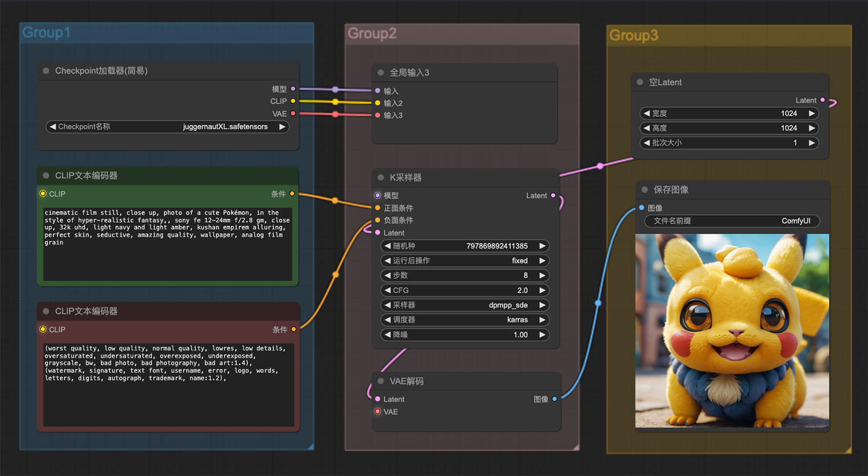The image size is (868, 476).
Task: Click the 图像 output socket on VAE解码
Action: click(x=554, y=399)
